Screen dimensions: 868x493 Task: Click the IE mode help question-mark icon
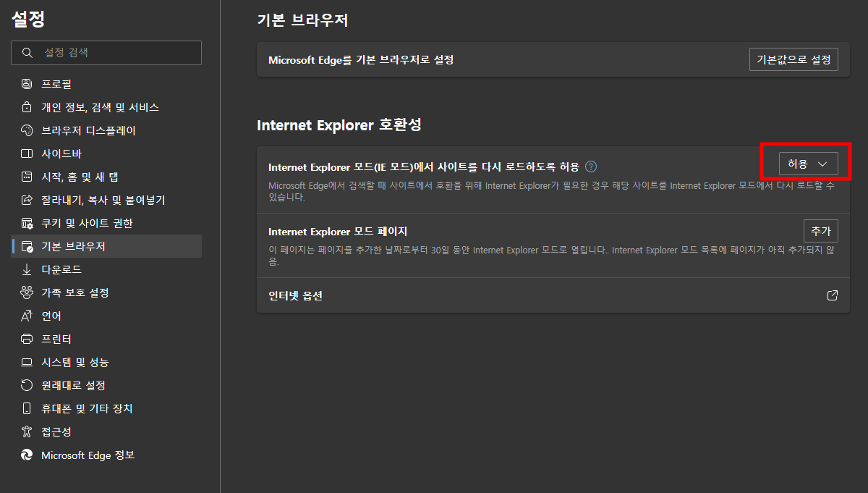pyautogui.click(x=591, y=166)
